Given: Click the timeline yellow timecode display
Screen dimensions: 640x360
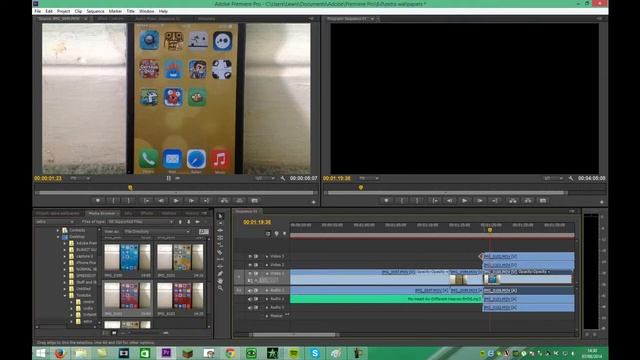Looking at the screenshot, I should [257, 222].
